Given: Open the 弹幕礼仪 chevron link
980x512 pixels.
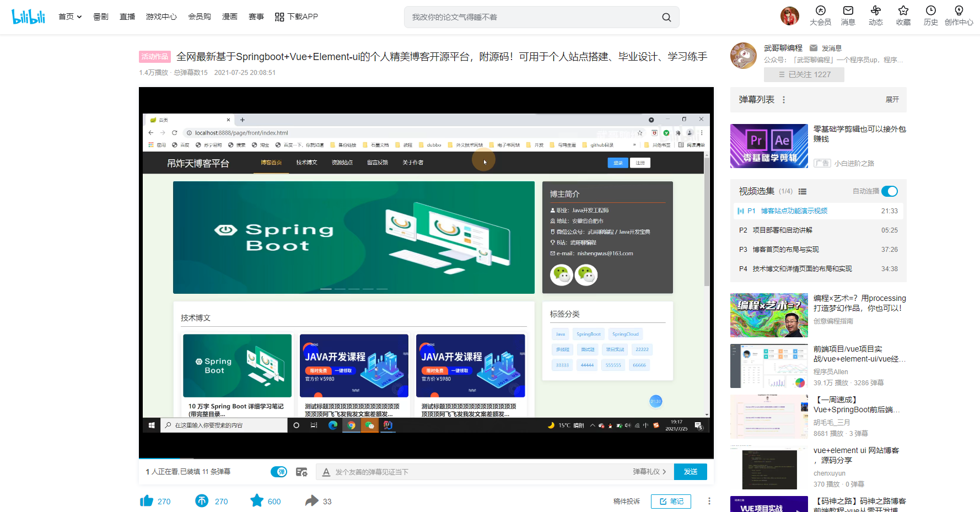Looking at the screenshot, I should 649,472.
